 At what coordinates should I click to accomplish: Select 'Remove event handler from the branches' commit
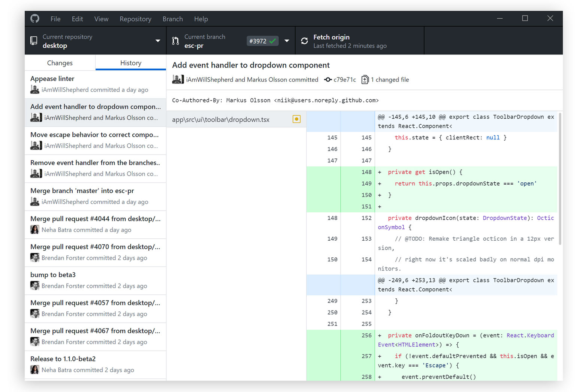95,168
